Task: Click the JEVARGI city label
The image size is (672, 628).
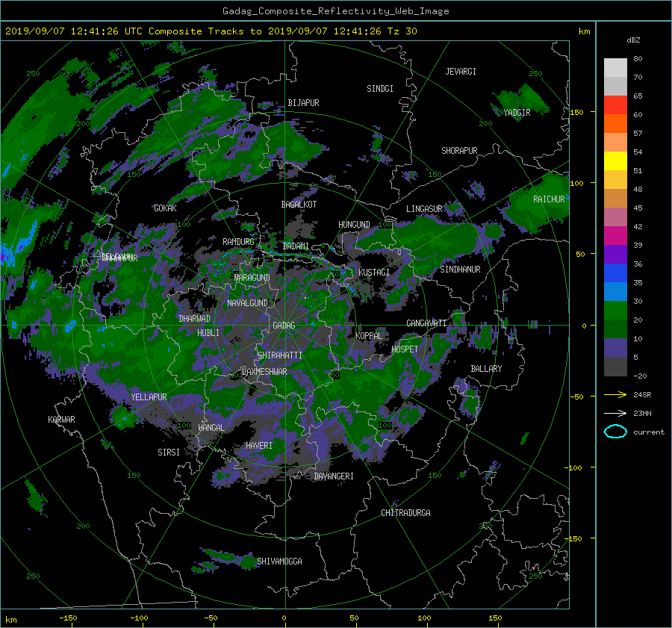Action: [x=461, y=72]
